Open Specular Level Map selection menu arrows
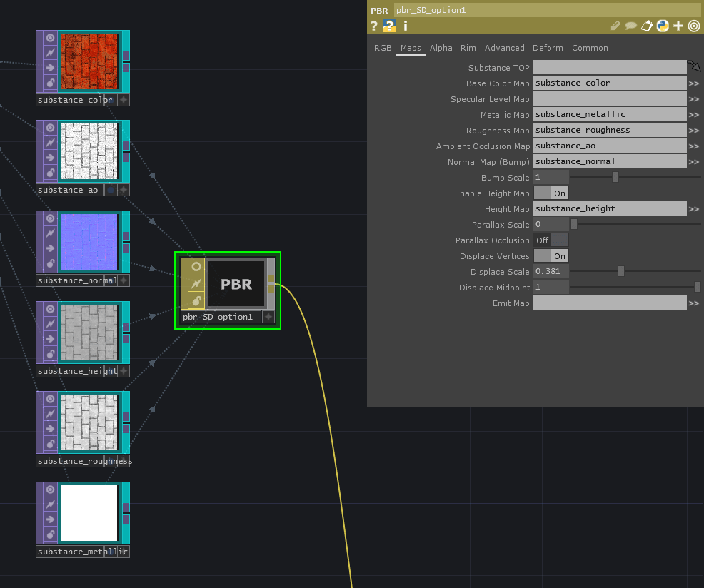The width and height of the screenshot is (704, 588). [x=694, y=99]
